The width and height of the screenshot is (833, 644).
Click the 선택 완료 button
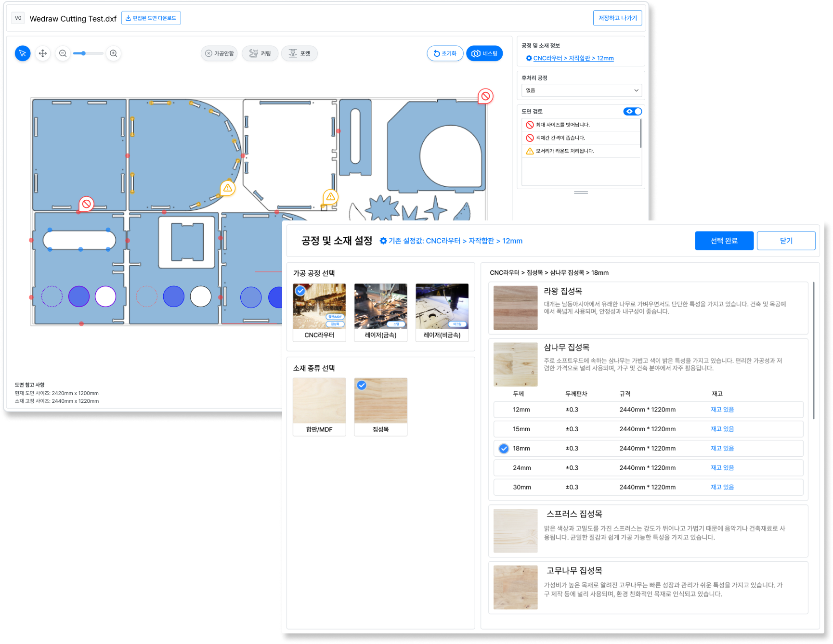tap(724, 241)
